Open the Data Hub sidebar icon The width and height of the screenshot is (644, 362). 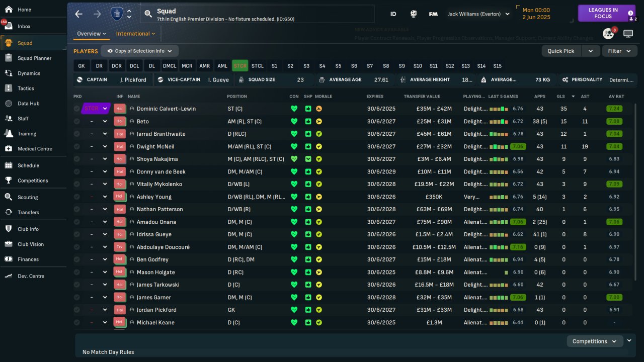[8, 104]
